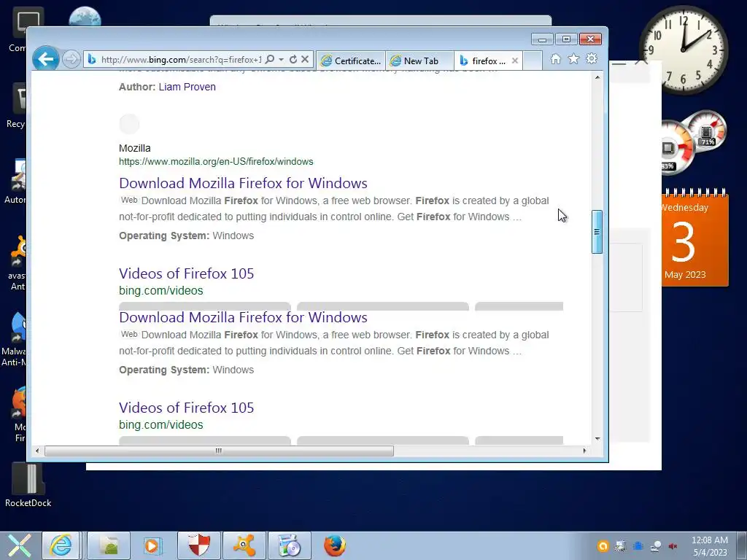
Task: Click the first bing.com/videos green link
Action: click(161, 290)
